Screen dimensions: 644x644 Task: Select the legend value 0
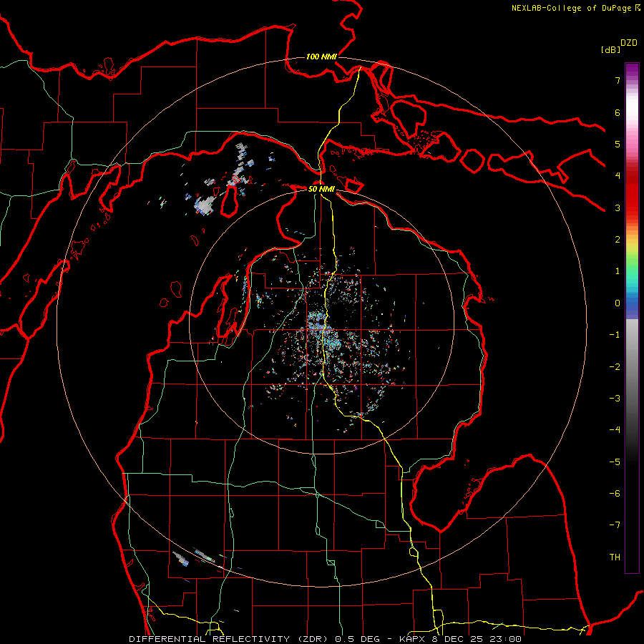click(618, 303)
